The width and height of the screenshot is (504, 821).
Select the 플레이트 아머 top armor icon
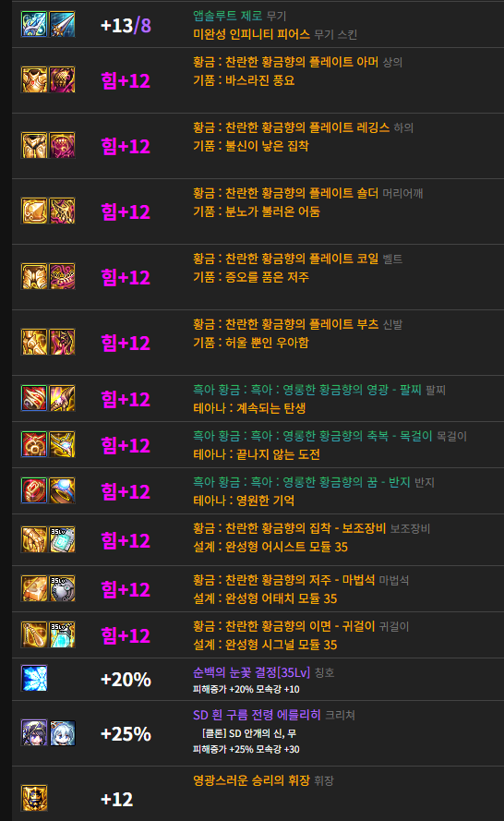[34, 79]
